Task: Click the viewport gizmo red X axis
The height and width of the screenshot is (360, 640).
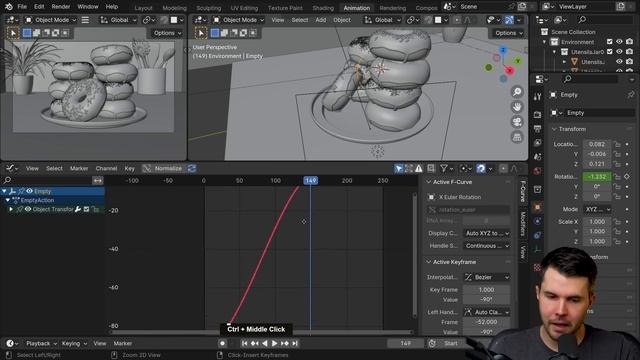Action: point(510,71)
